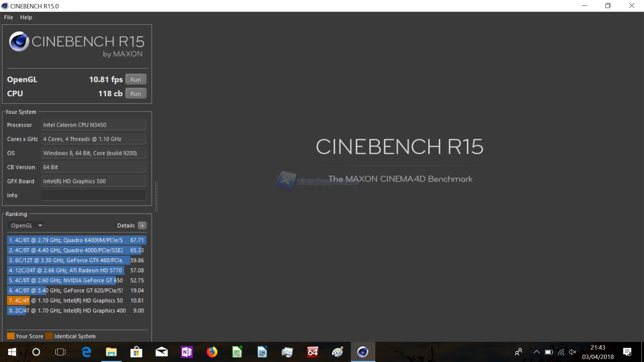Click the muted volume icon in tray

(x=573, y=352)
